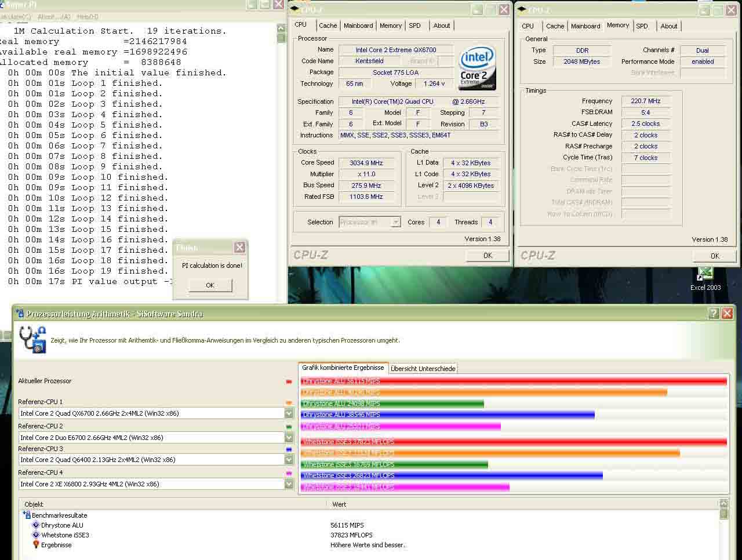Open the Calculate menu in Super PI
The height and width of the screenshot is (560, 742).
(x=15, y=17)
